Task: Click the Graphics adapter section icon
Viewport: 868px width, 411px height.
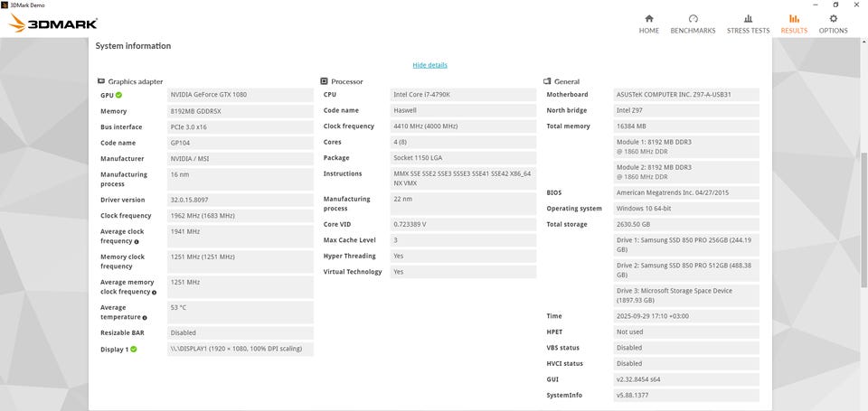Action: point(101,81)
